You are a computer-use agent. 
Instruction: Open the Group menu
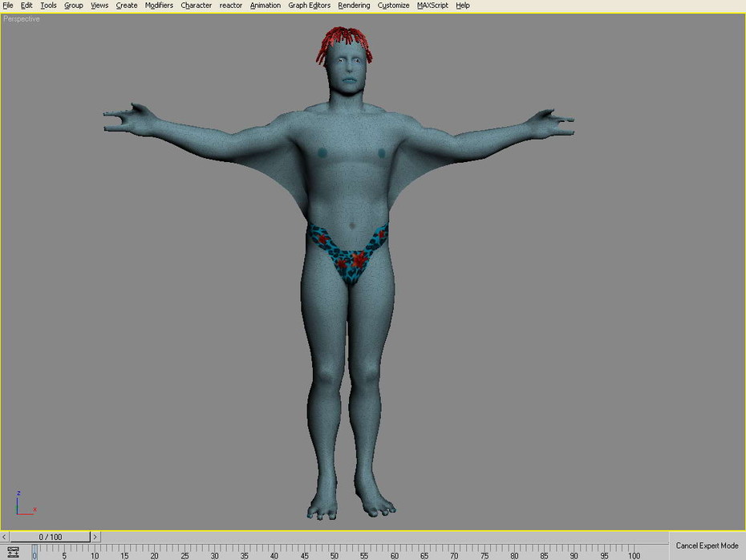coord(73,6)
